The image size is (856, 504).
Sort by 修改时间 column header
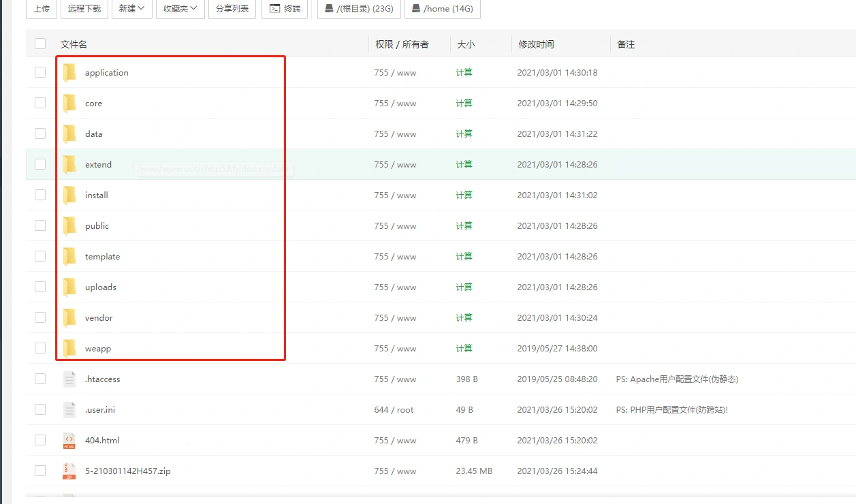(x=536, y=44)
